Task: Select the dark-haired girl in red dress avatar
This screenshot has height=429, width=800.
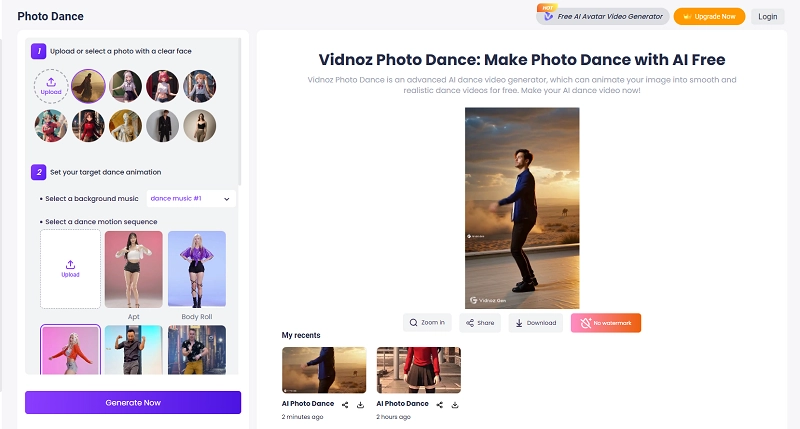Action: point(88,125)
